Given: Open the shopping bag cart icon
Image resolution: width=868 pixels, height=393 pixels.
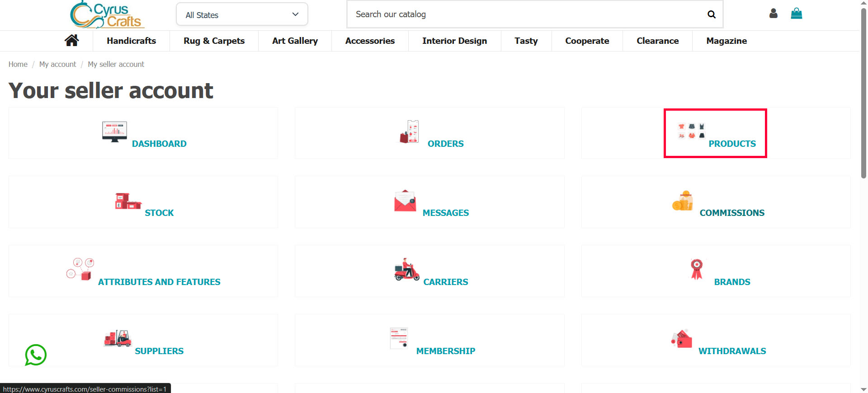Looking at the screenshot, I should click(796, 14).
